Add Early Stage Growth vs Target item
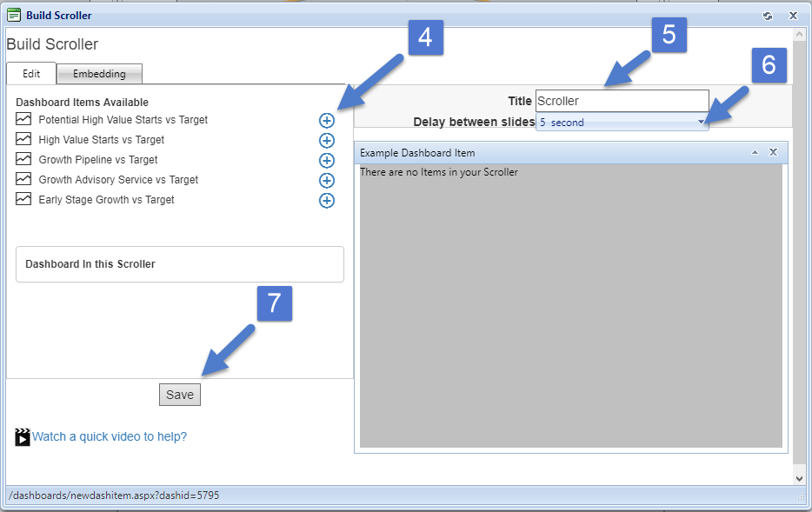 tap(326, 200)
